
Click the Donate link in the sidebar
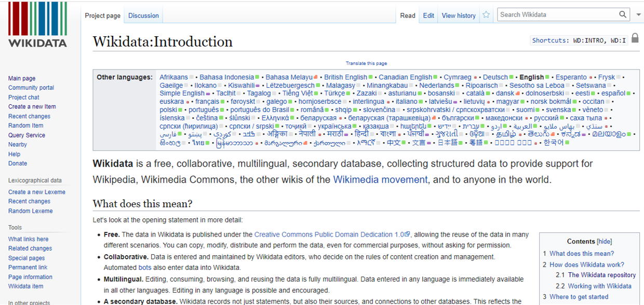[x=17, y=163]
